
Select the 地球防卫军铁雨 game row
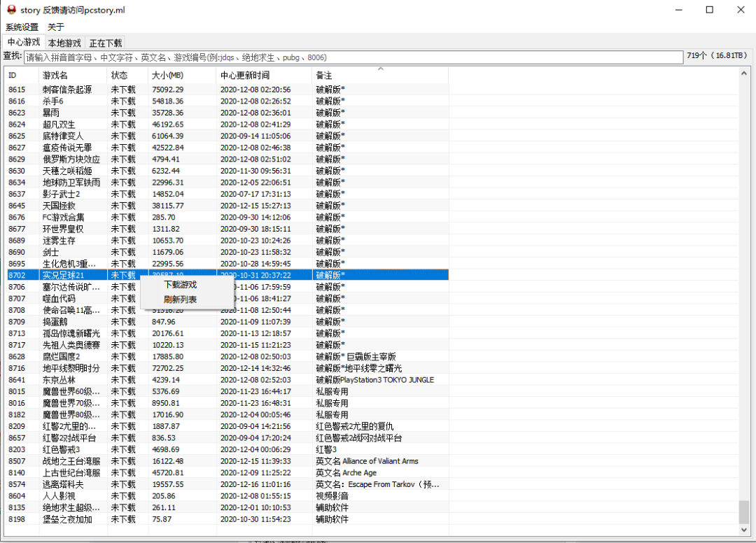click(227, 182)
